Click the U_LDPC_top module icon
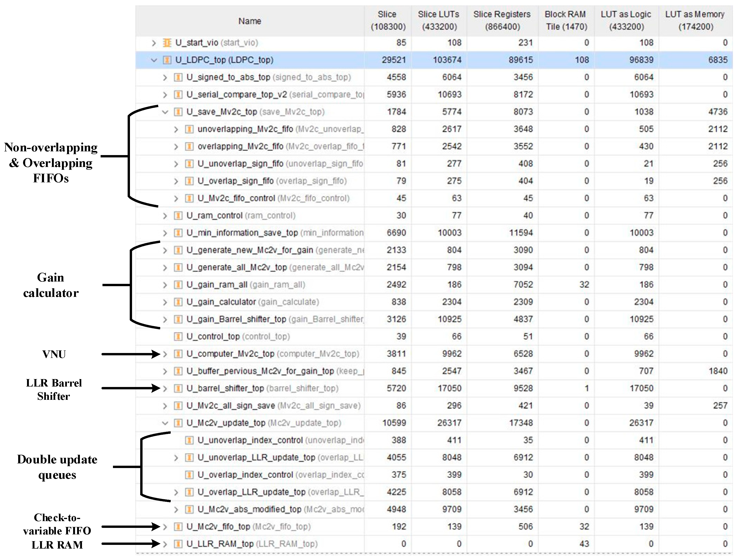This screenshot has width=739, height=560. point(167,60)
